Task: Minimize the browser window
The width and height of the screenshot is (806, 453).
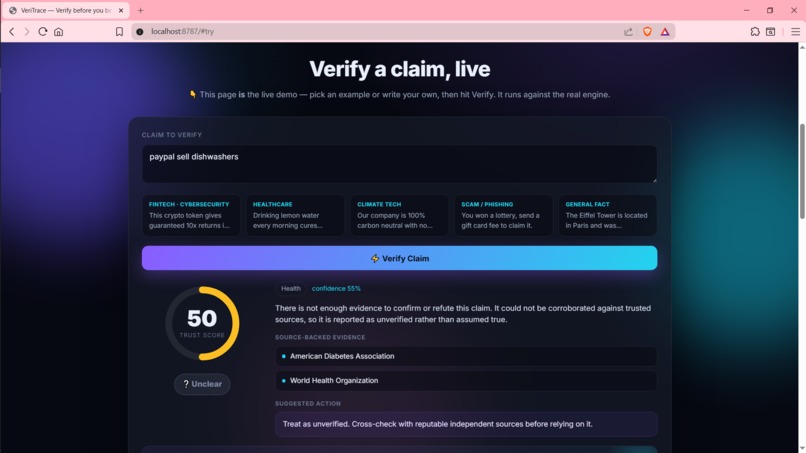Action: coord(746,10)
